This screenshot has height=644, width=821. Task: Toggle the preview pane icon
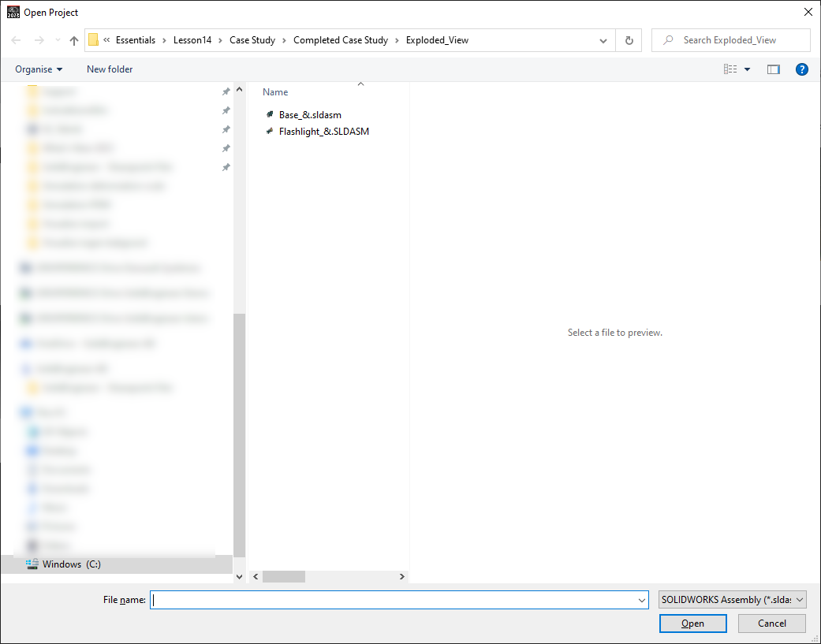pyautogui.click(x=773, y=69)
